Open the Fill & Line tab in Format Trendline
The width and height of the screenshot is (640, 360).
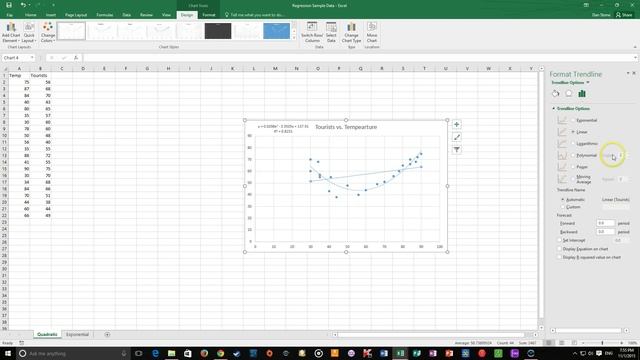coord(556,93)
